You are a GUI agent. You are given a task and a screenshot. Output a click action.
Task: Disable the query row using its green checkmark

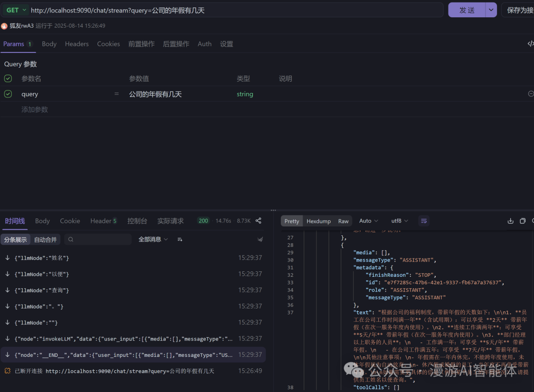pos(7,94)
